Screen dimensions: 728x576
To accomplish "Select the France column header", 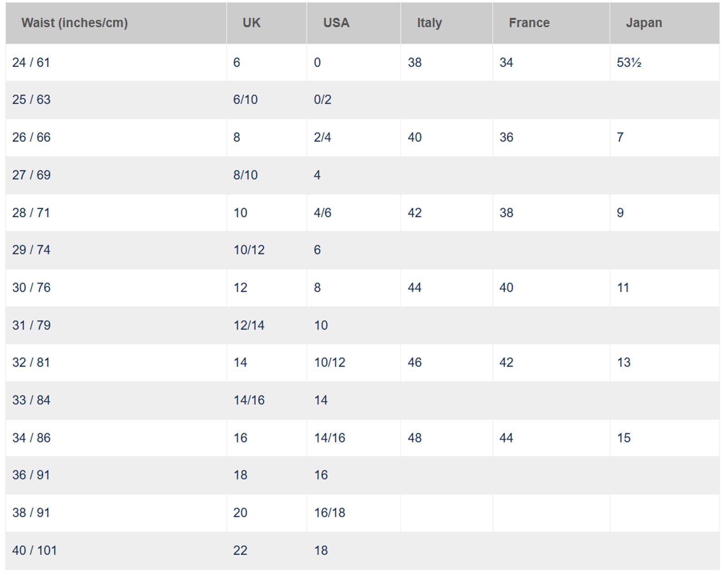I will 529,23.
